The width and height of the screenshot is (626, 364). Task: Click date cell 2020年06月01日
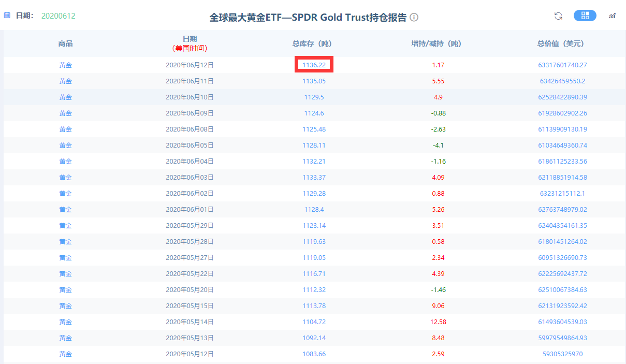click(x=190, y=210)
